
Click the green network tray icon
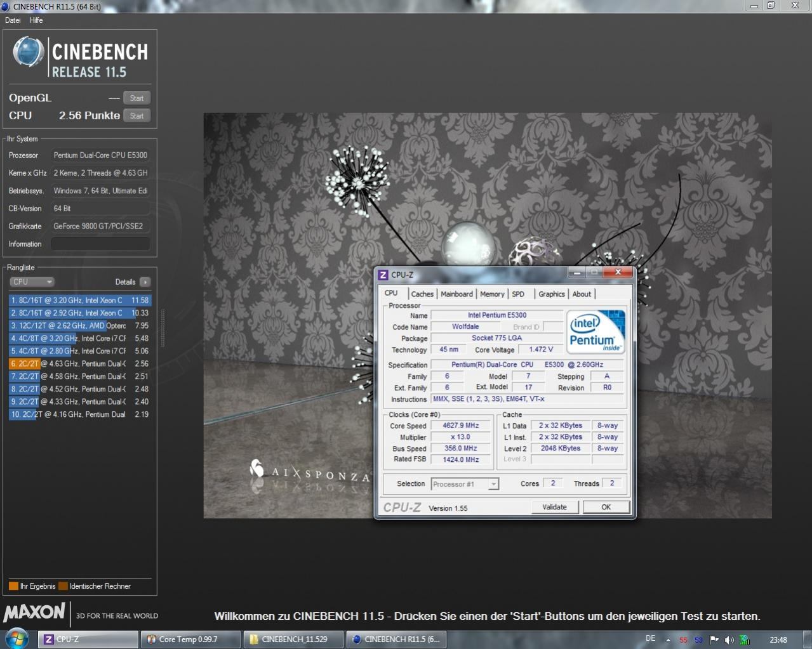click(x=745, y=639)
